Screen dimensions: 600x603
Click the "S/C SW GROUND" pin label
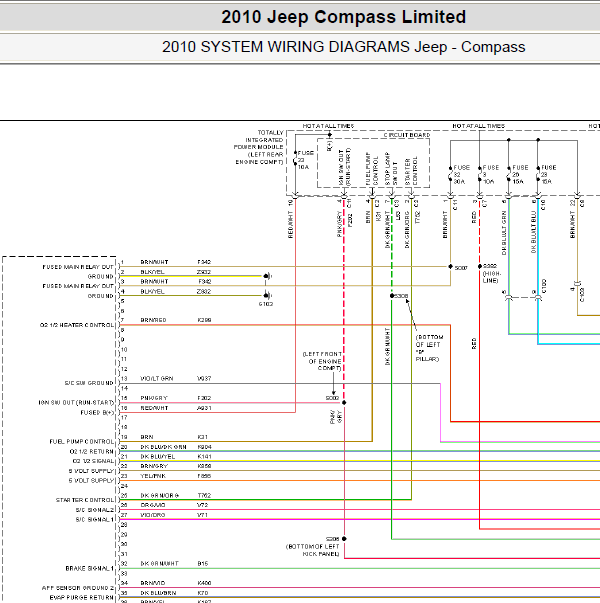[x=89, y=383]
